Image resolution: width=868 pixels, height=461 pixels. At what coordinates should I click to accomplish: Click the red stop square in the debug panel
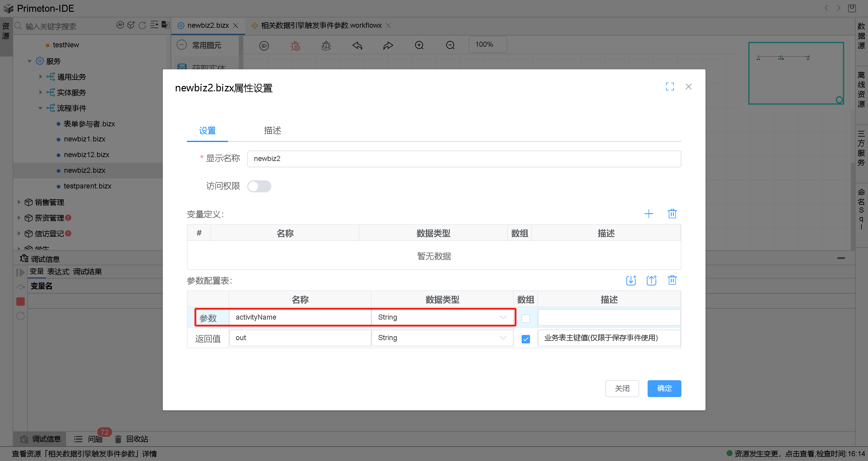point(20,301)
